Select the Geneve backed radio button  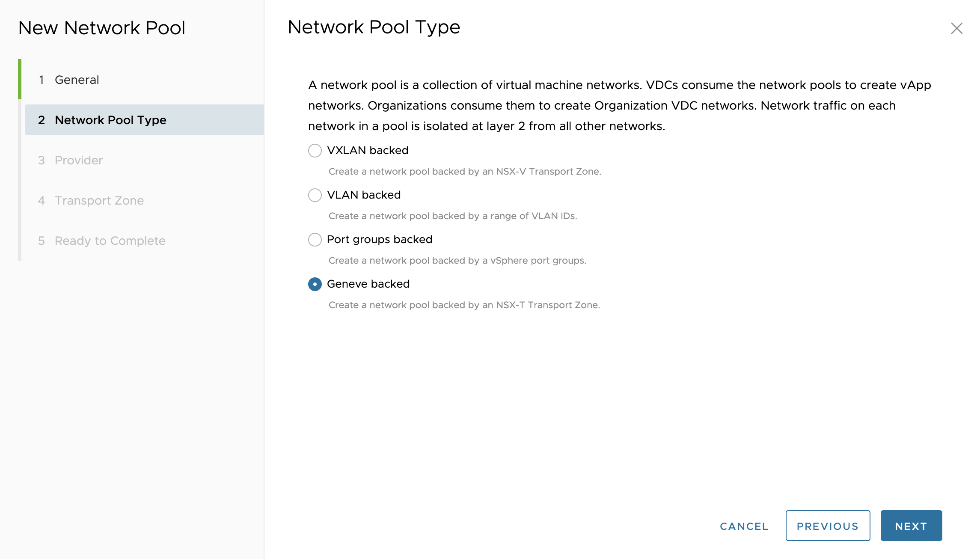[315, 284]
